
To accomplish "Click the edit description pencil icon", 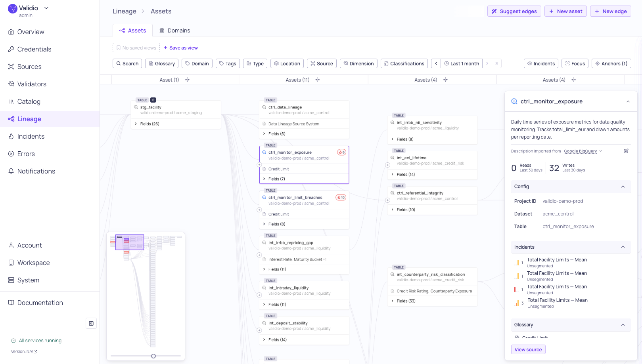I will coord(626,151).
